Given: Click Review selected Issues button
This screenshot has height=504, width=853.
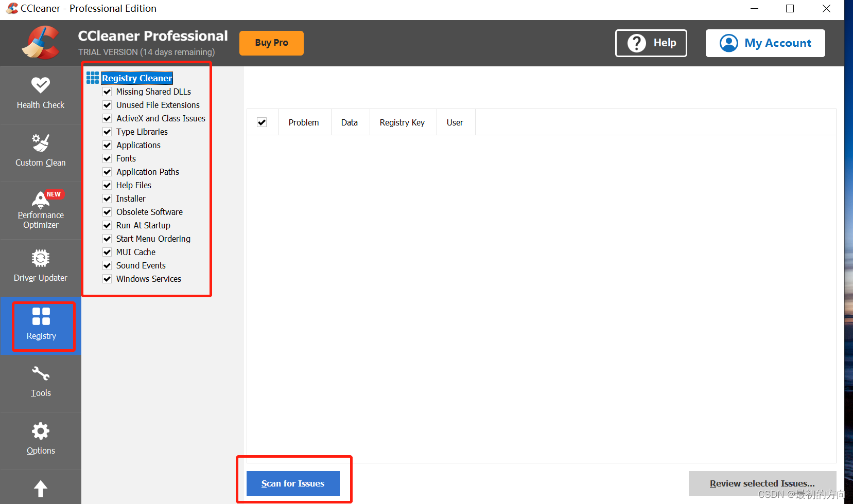Looking at the screenshot, I should [x=762, y=483].
